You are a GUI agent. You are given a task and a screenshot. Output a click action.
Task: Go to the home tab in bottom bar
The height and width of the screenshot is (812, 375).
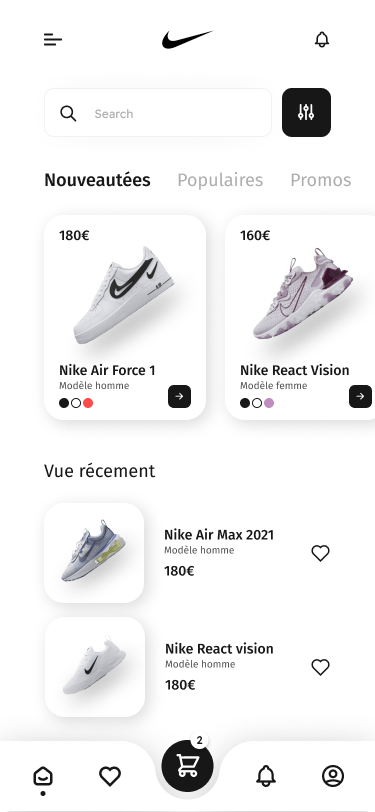pyautogui.click(x=43, y=776)
